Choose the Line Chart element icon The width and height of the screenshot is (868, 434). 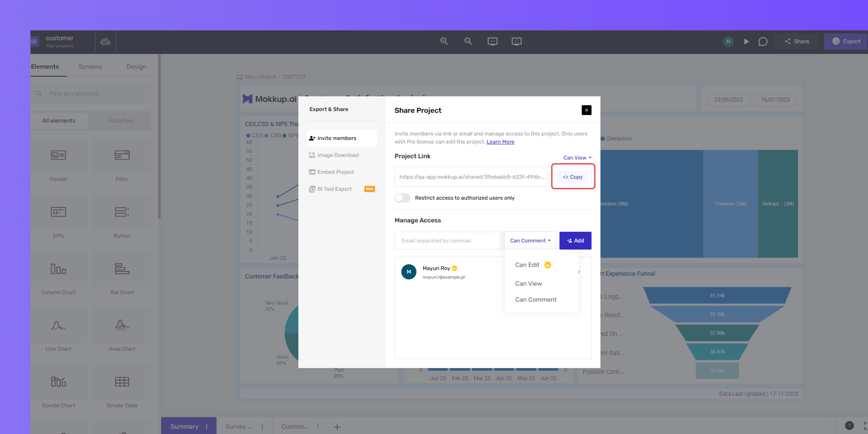(x=58, y=325)
